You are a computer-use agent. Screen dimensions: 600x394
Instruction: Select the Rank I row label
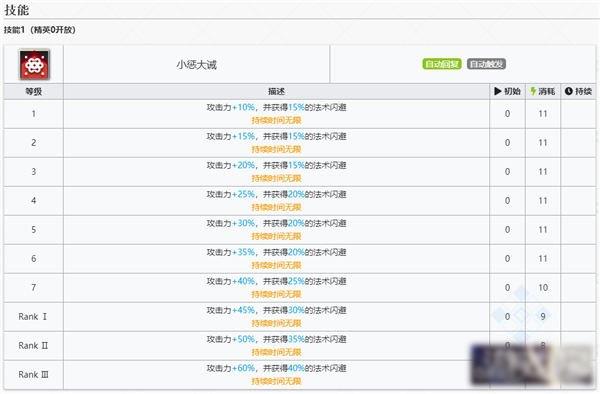33,317
